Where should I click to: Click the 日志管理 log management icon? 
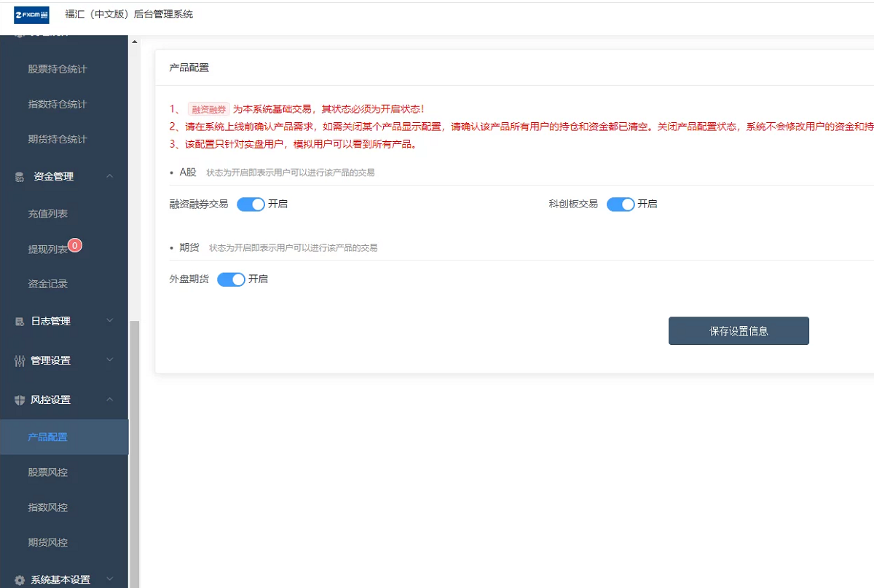click(20, 321)
